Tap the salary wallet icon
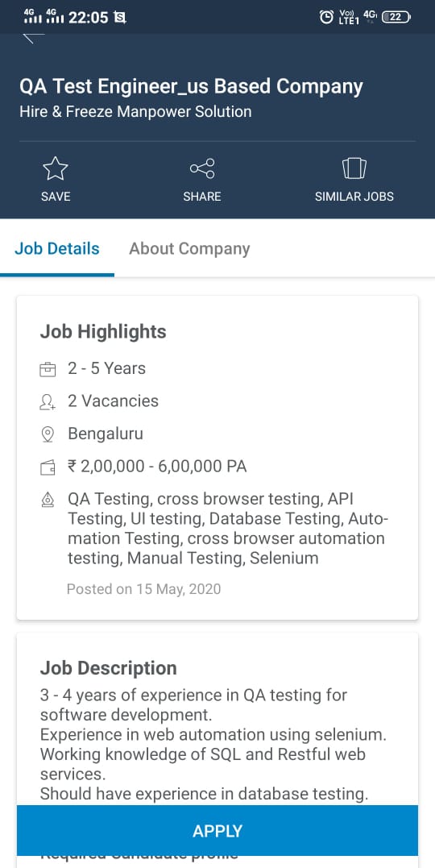 (x=48, y=467)
